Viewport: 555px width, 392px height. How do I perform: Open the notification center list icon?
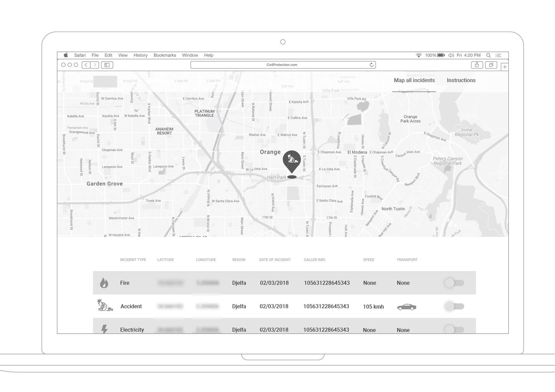tap(498, 55)
